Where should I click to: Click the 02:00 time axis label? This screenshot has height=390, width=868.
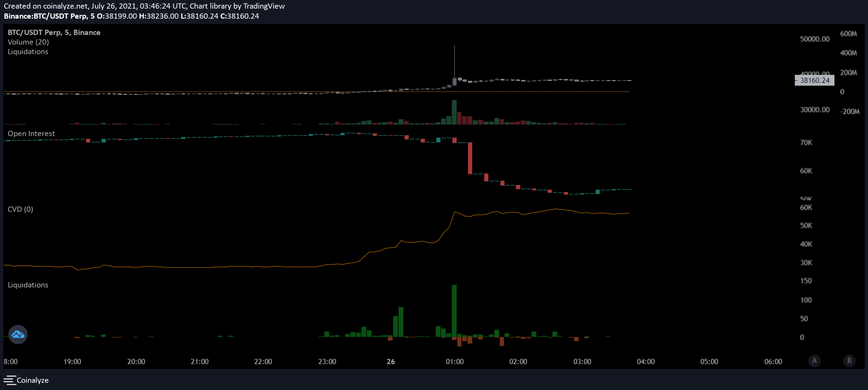point(518,362)
